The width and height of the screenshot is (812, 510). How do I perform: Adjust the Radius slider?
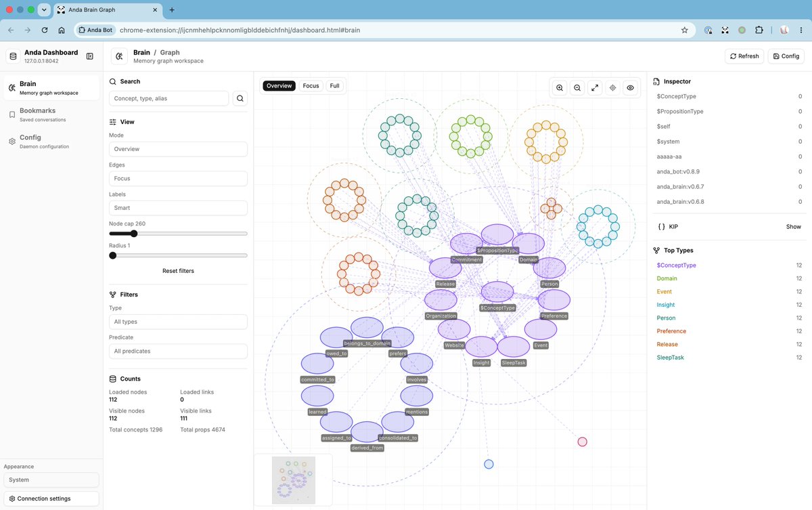pyautogui.click(x=178, y=255)
